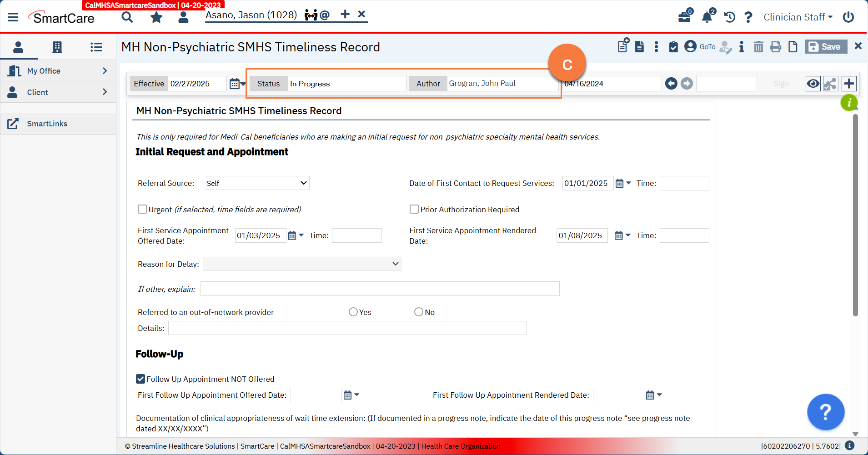Open the history clock icon
Screen dimensions: 868x455
729,17
